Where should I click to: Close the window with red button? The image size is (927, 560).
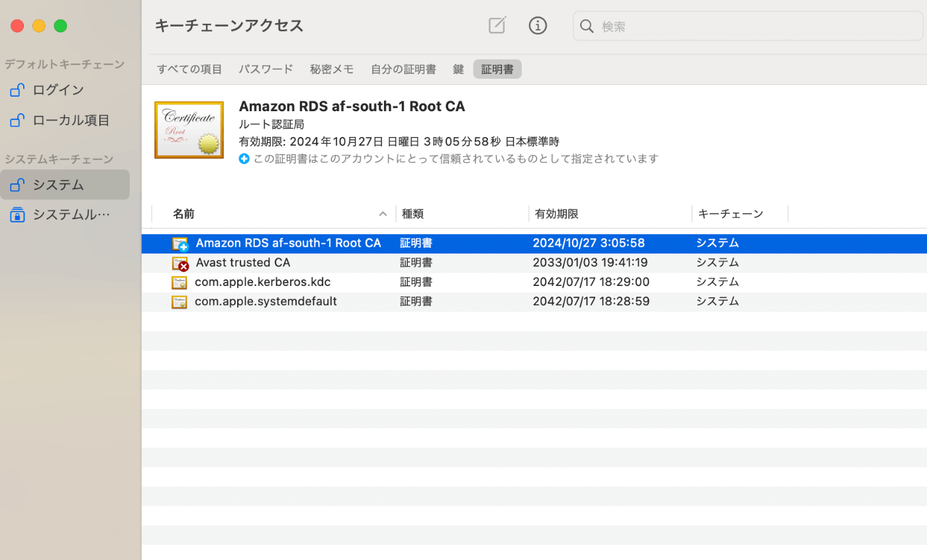18,26
